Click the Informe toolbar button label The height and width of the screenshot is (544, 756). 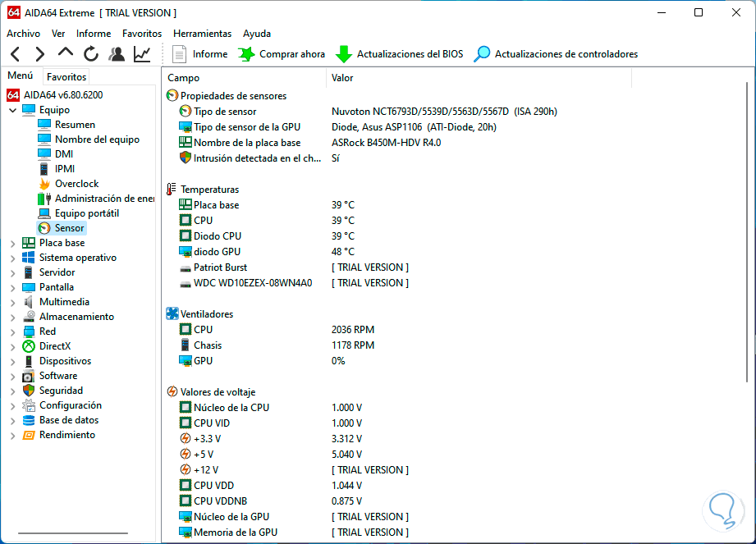click(210, 54)
